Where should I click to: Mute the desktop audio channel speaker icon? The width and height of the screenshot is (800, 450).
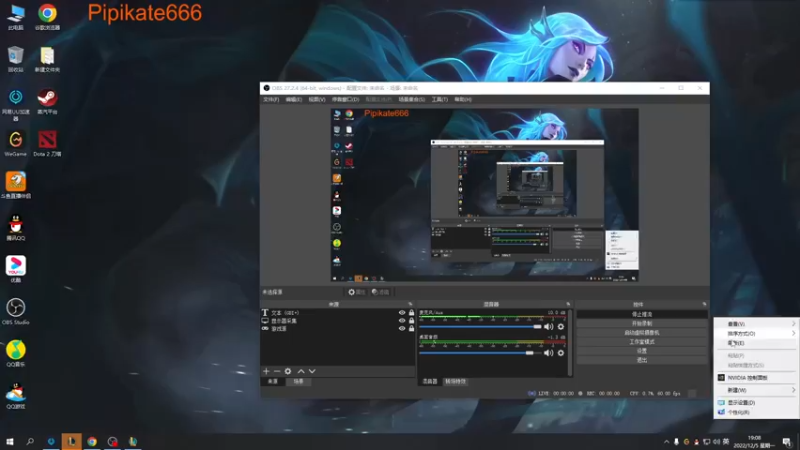point(548,353)
